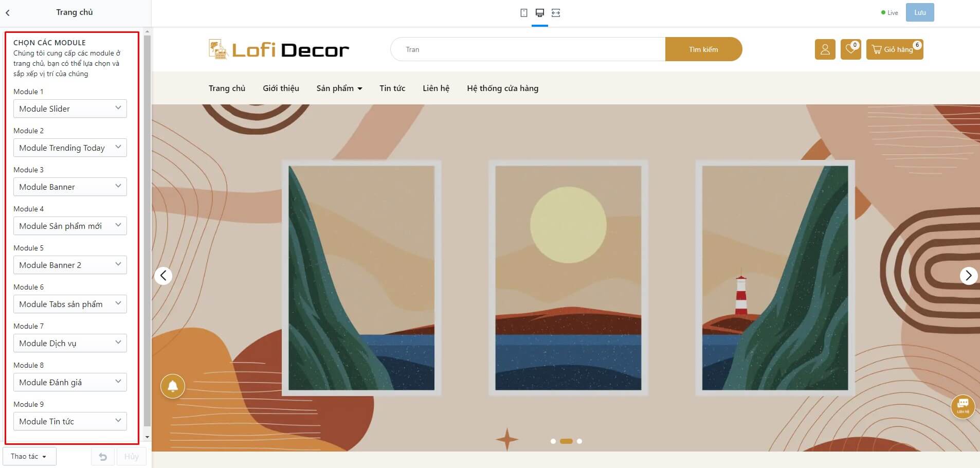Click the Tìm kiếm search button
Viewport: 980px width, 468px height.
703,49
